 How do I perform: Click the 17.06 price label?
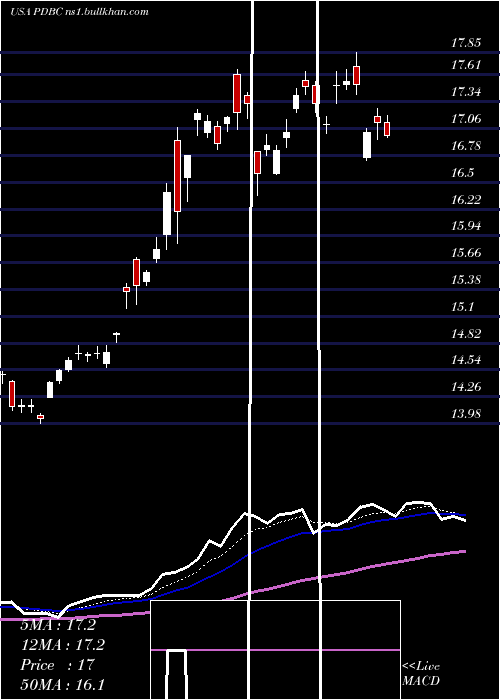point(466,119)
